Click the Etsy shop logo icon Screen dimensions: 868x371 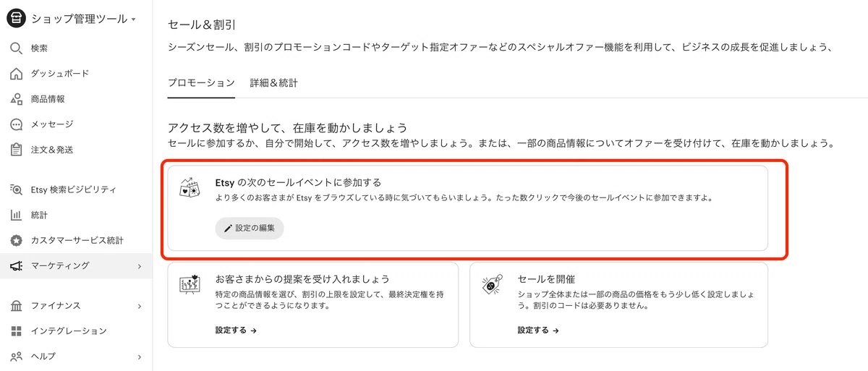click(17, 20)
